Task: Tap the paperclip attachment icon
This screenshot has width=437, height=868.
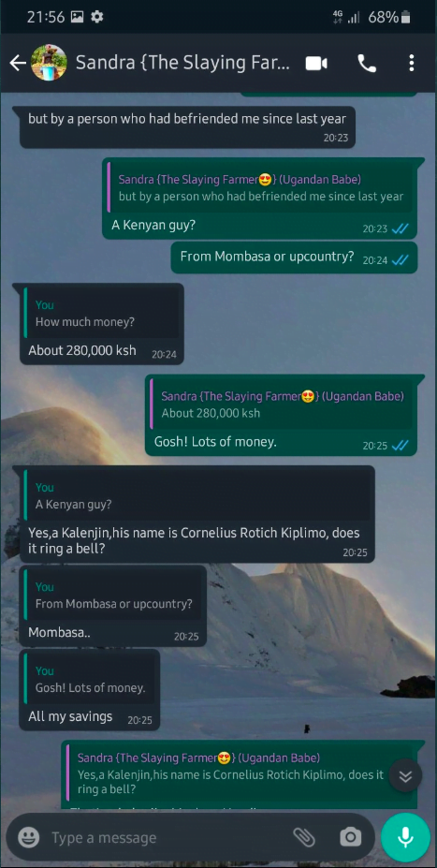Action: [304, 837]
